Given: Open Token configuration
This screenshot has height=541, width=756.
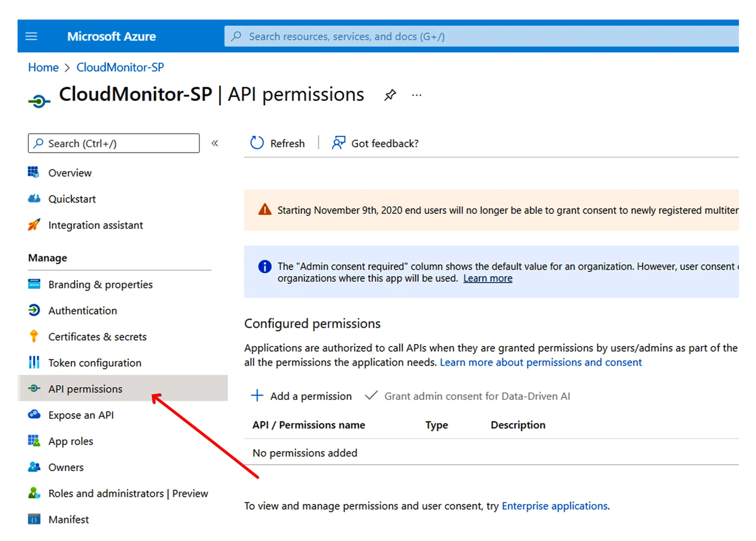Looking at the screenshot, I should 95,363.
